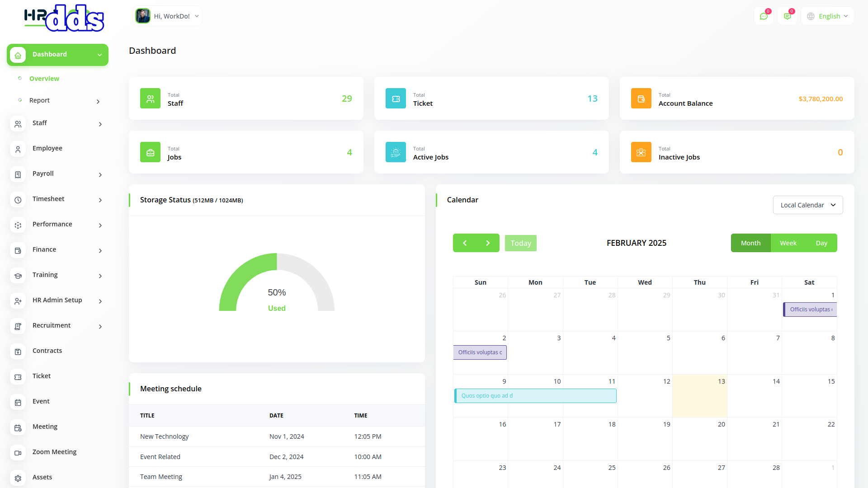Open the English language dropdown
The image size is (868, 488).
click(x=828, y=16)
